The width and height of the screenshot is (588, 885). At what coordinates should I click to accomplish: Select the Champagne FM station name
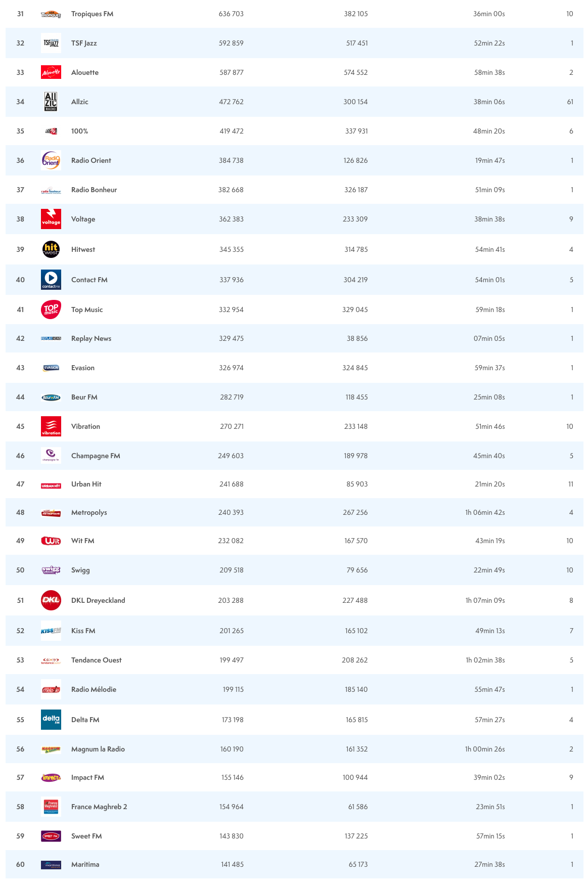tap(96, 456)
